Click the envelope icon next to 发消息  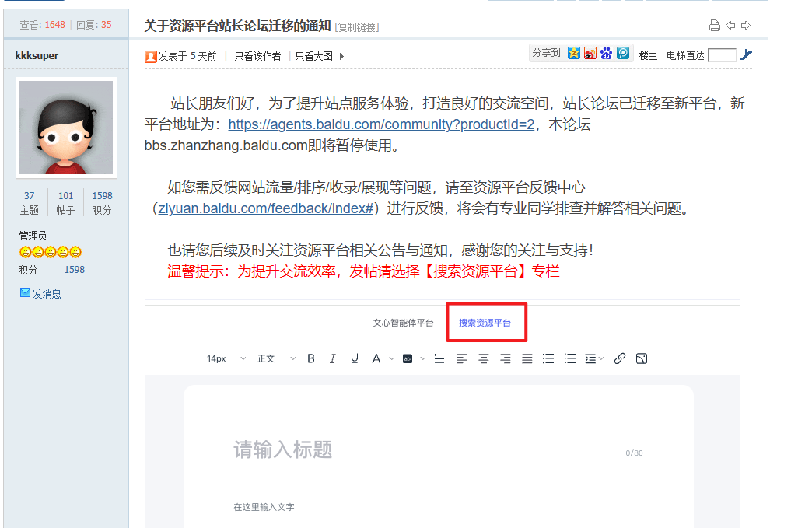[x=25, y=293]
